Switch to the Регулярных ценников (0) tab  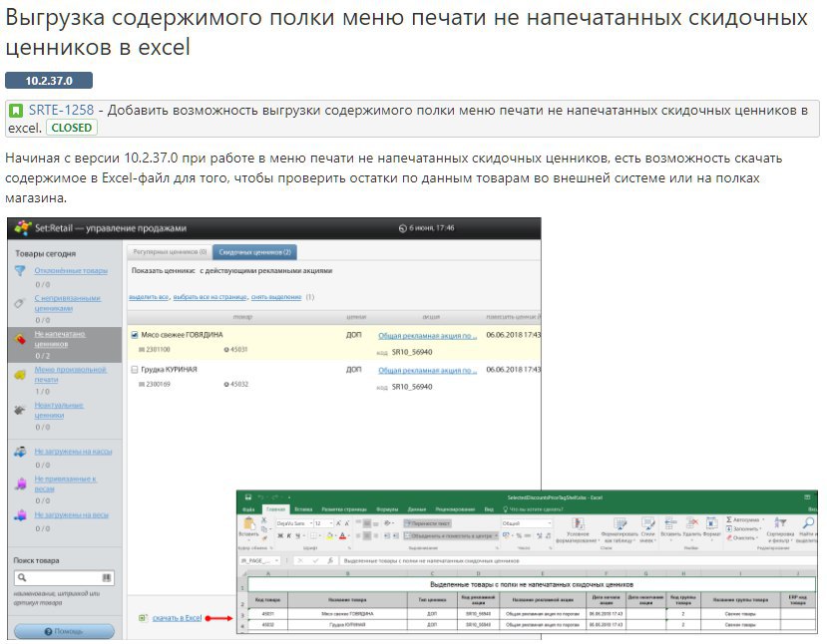170,252
